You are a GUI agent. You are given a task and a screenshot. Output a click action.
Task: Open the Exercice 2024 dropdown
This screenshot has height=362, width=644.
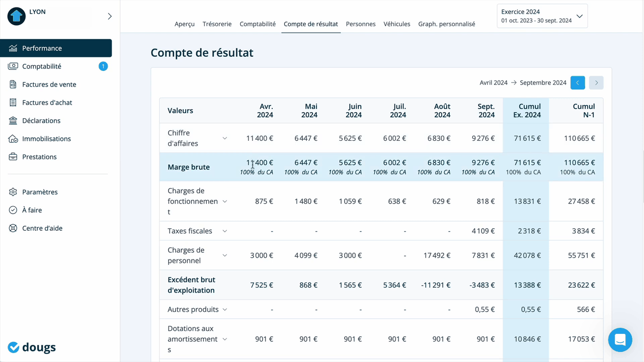[542, 16]
